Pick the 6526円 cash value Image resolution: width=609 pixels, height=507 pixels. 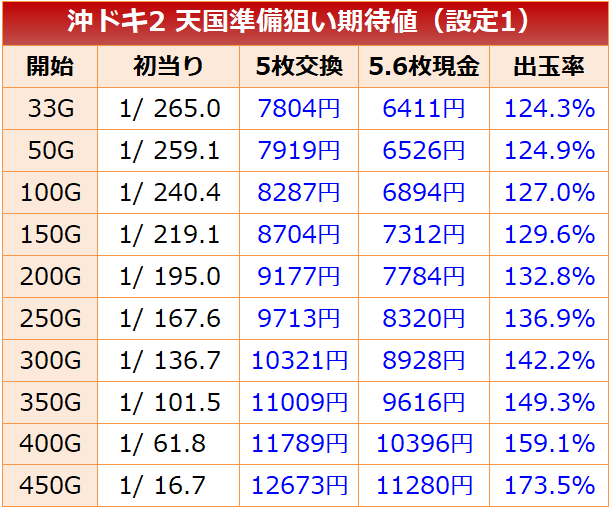click(x=424, y=150)
